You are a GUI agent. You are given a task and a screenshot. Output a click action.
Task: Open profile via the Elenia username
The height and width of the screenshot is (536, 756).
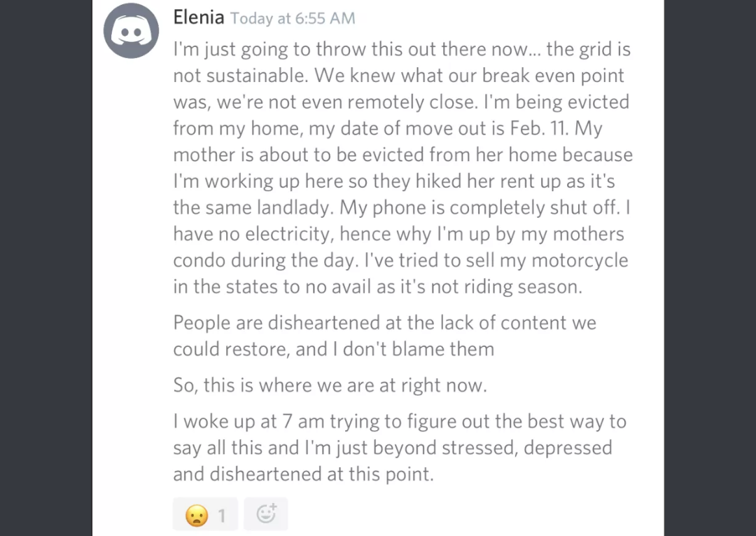pyautogui.click(x=199, y=18)
